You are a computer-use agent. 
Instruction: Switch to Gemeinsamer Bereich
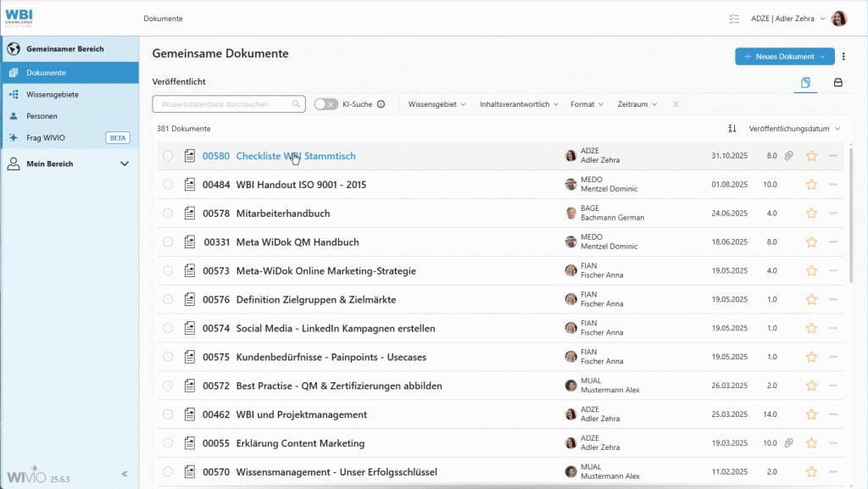(x=63, y=49)
